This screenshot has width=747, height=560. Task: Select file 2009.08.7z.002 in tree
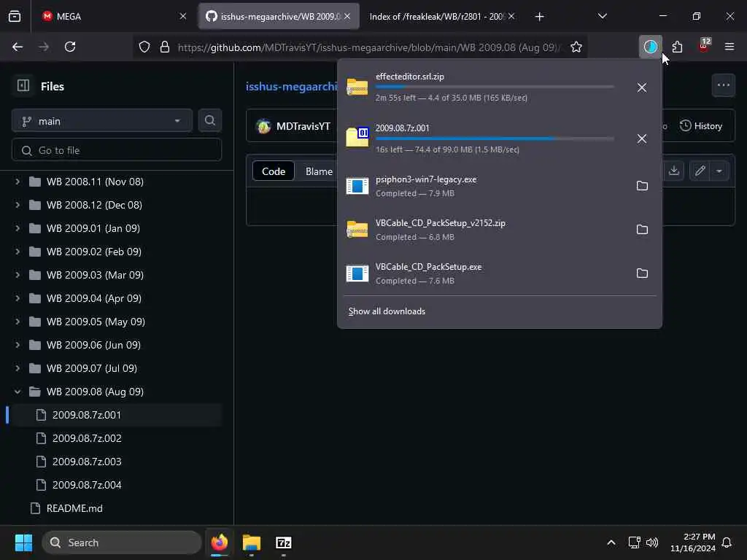pos(116,438)
